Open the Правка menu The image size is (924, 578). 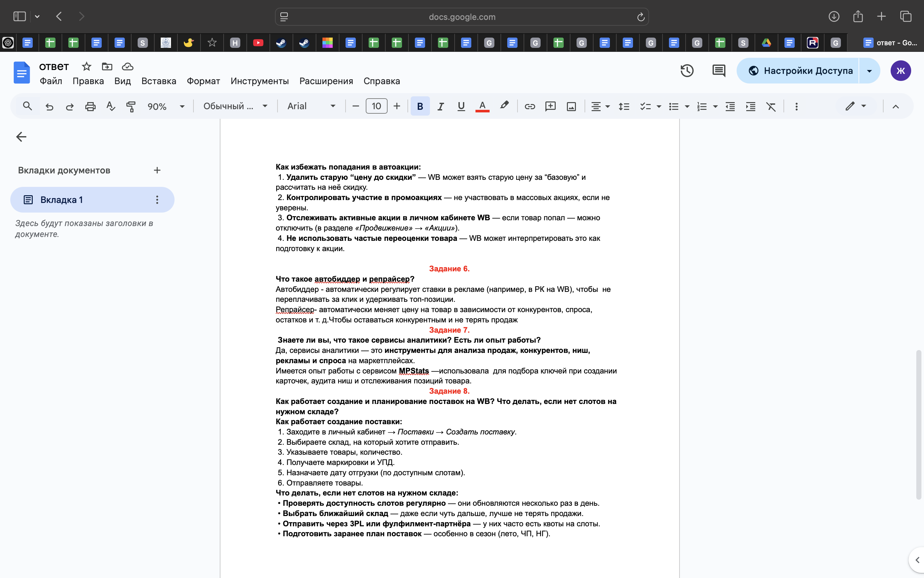click(x=88, y=81)
